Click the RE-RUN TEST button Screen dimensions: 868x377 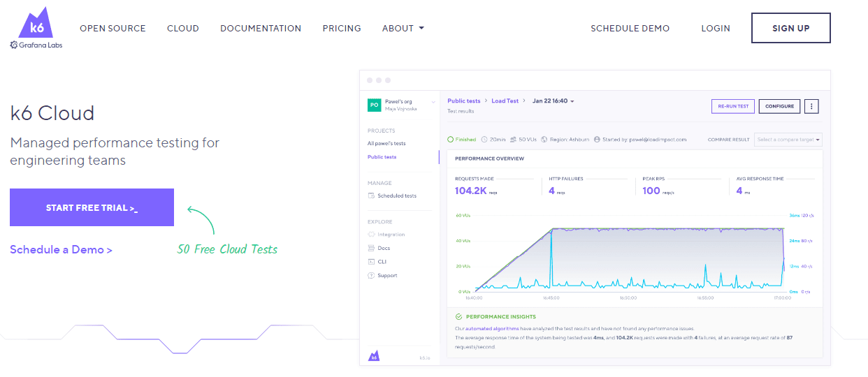pyautogui.click(x=732, y=106)
